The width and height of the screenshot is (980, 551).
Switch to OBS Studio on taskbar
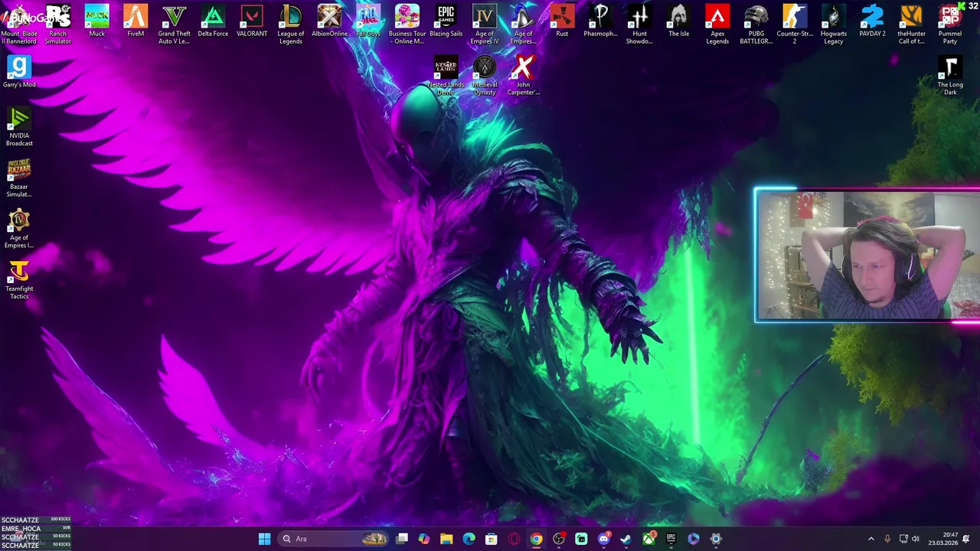559,539
